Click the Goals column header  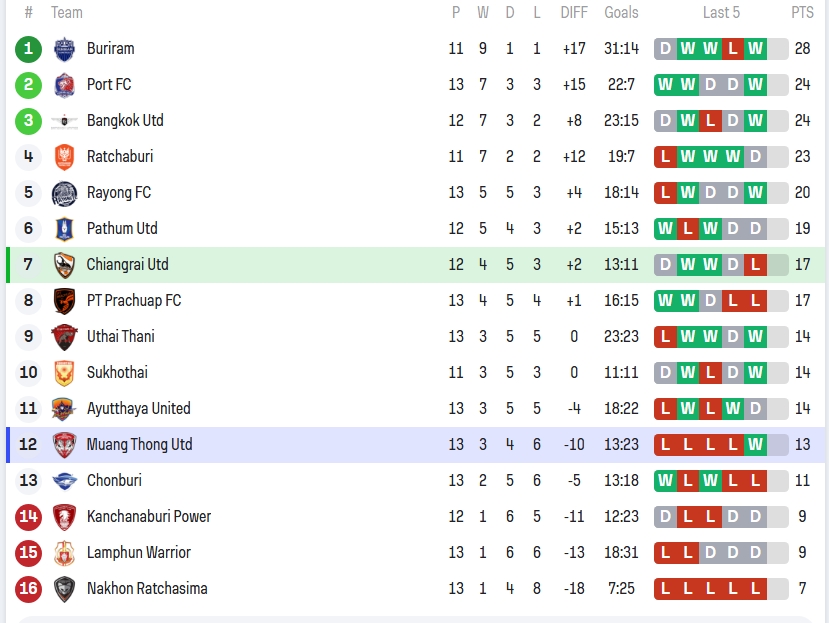pyautogui.click(x=621, y=13)
